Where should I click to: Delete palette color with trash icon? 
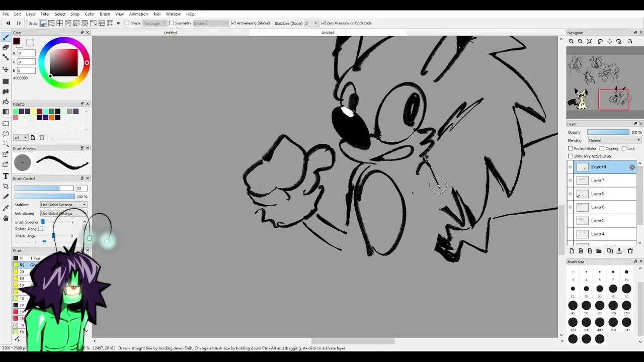[42, 138]
